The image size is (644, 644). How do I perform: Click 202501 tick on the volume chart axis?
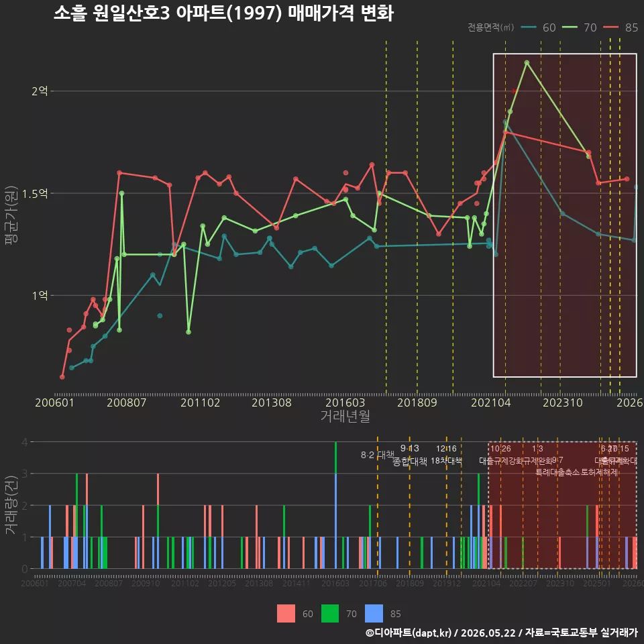[597, 583]
